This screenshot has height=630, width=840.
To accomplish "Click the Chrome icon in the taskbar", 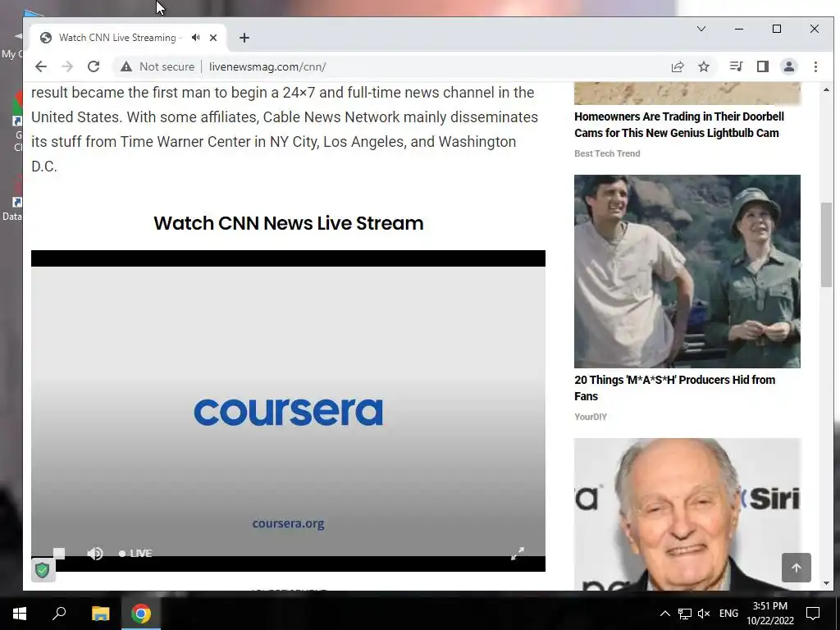I will tap(141, 614).
